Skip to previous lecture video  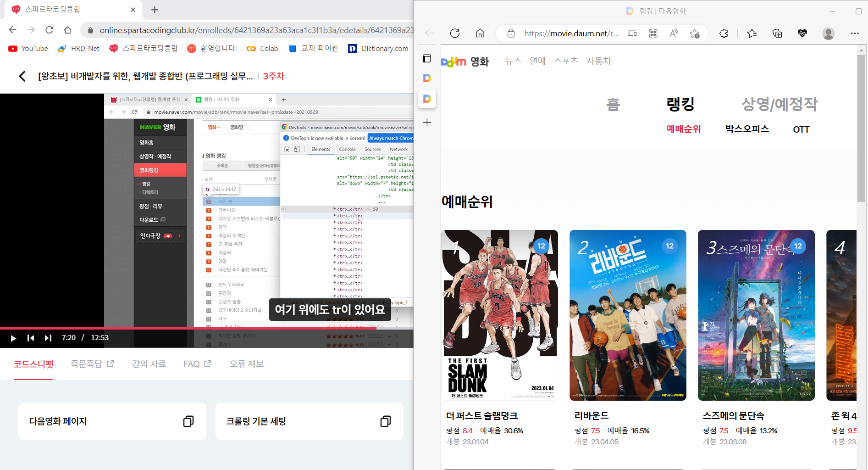[31, 338]
